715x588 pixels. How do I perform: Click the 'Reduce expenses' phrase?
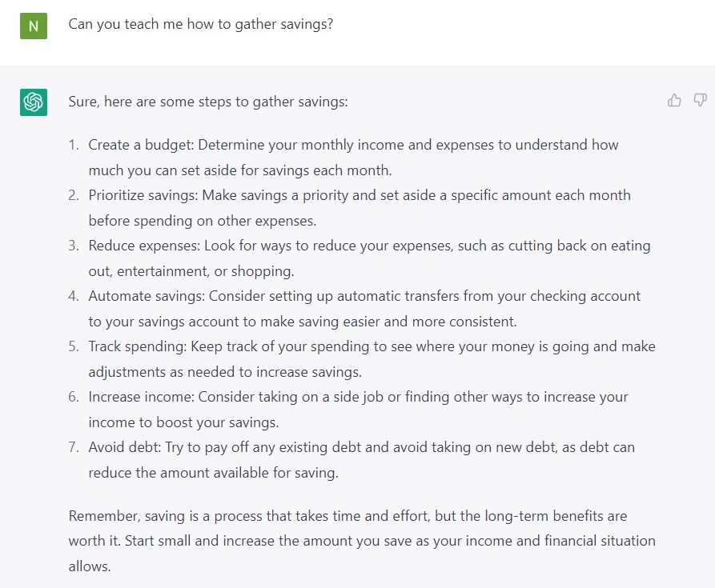tap(144, 246)
